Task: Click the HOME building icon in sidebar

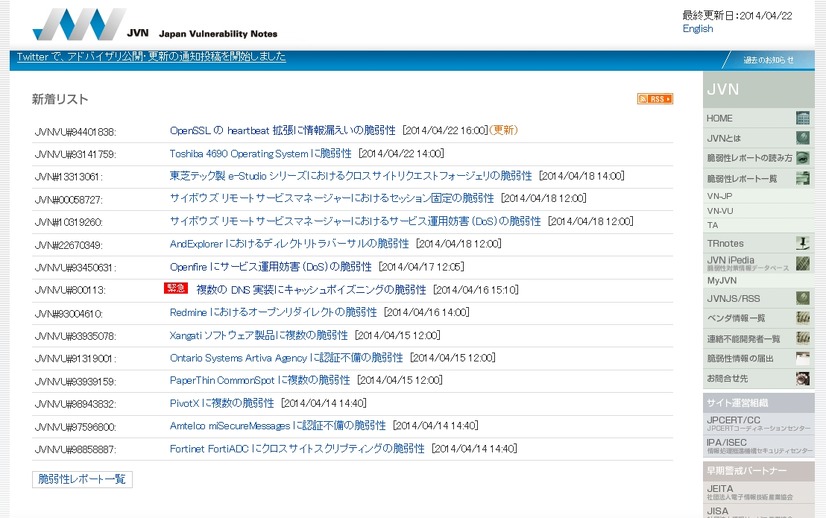Action: tap(802, 118)
